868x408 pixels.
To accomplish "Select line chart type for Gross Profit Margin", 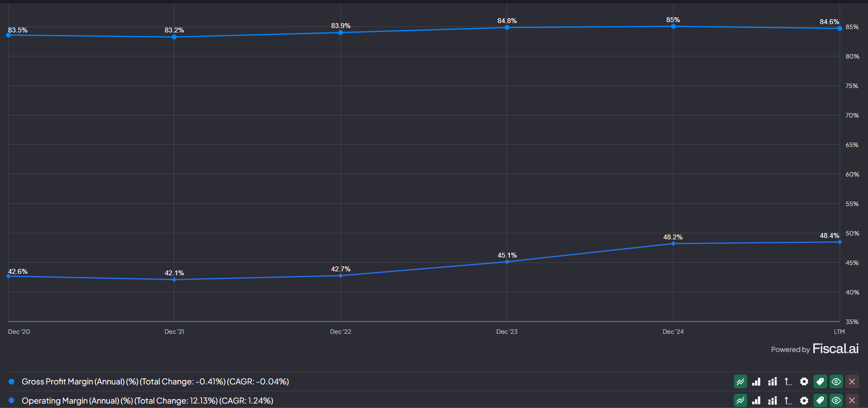I will (740, 381).
